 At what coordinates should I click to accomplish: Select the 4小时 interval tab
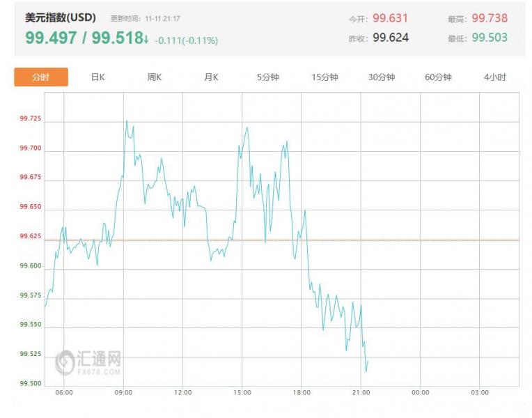(494, 77)
